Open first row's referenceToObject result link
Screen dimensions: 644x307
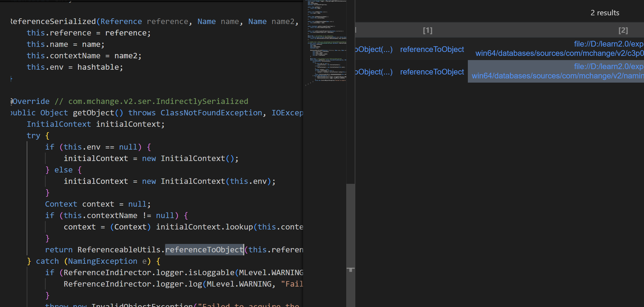(432, 49)
